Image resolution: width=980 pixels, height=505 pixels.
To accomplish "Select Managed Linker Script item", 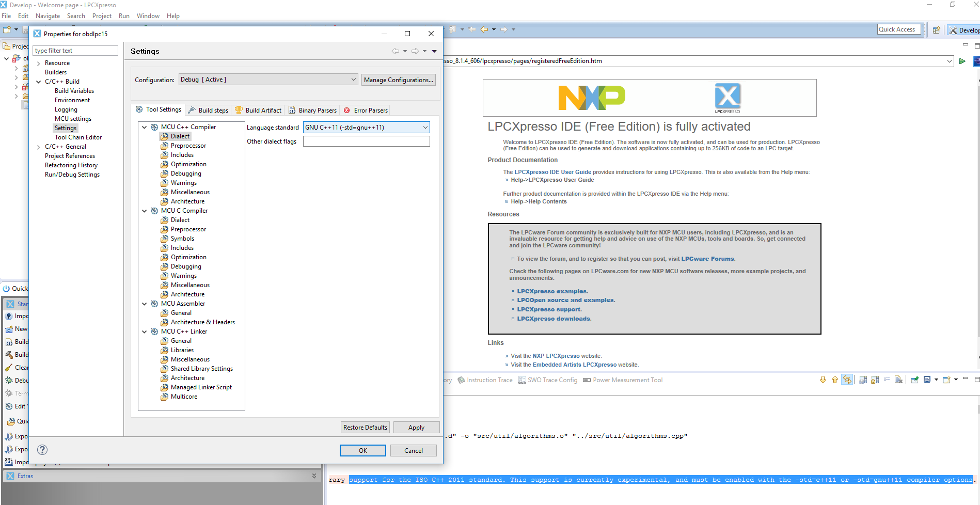I will tap(201, 387).
